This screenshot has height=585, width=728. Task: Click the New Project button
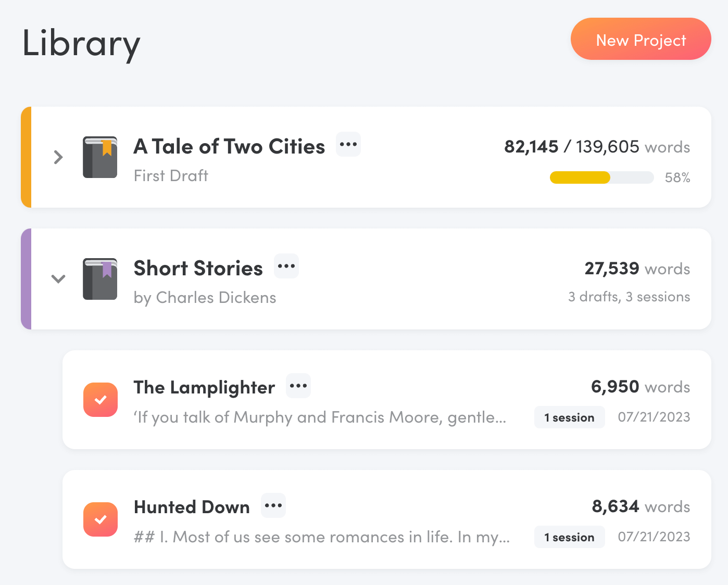(x=641, y=40)
